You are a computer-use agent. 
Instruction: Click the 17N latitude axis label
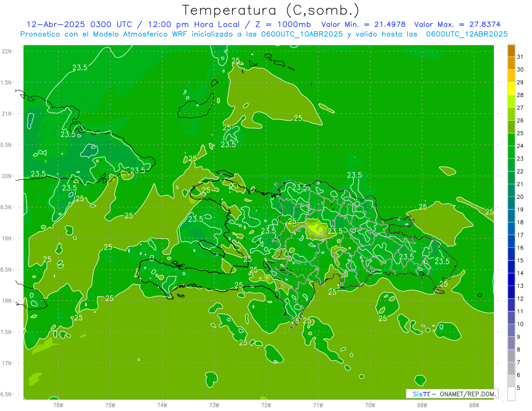[x=6, y=363]
